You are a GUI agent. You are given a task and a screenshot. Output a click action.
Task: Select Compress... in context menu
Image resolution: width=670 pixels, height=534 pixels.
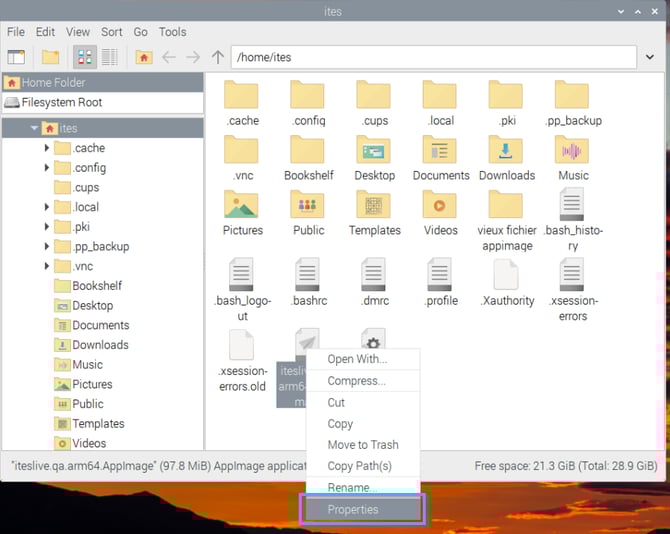(x=356, y=381)
